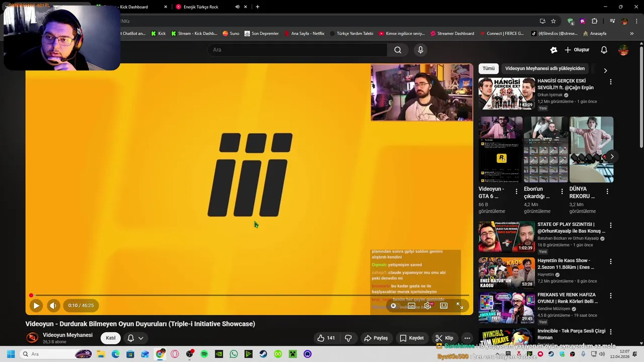The height and width of the screenshot is (362, 644).
Task: Advance the shorts shelf with next arrow
Action: (612, 156)
